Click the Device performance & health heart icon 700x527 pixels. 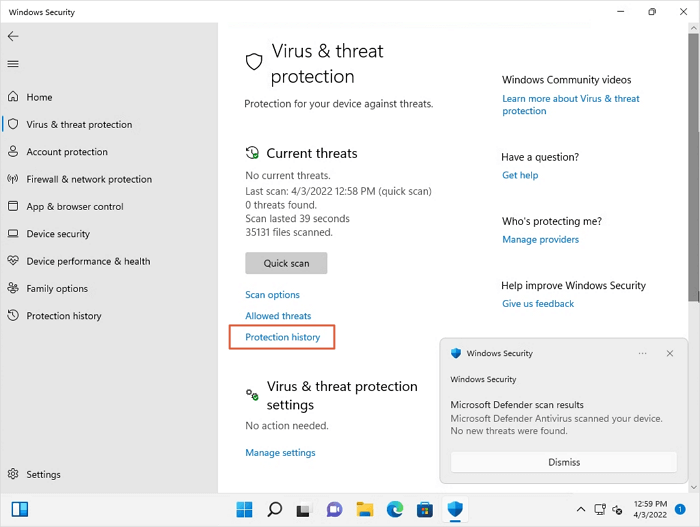pos(13,261)
